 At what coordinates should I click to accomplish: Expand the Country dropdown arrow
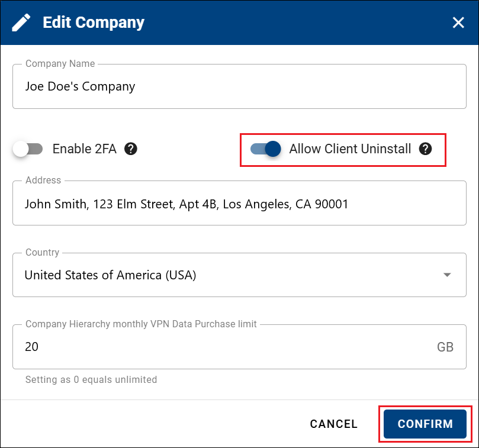[x=447, y=275]
